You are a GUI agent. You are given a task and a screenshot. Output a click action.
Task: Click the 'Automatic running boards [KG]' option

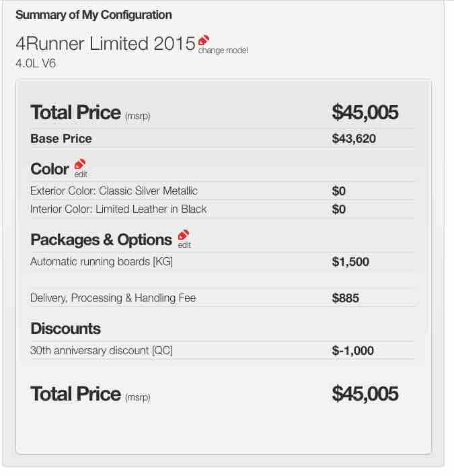pos(102,262)
